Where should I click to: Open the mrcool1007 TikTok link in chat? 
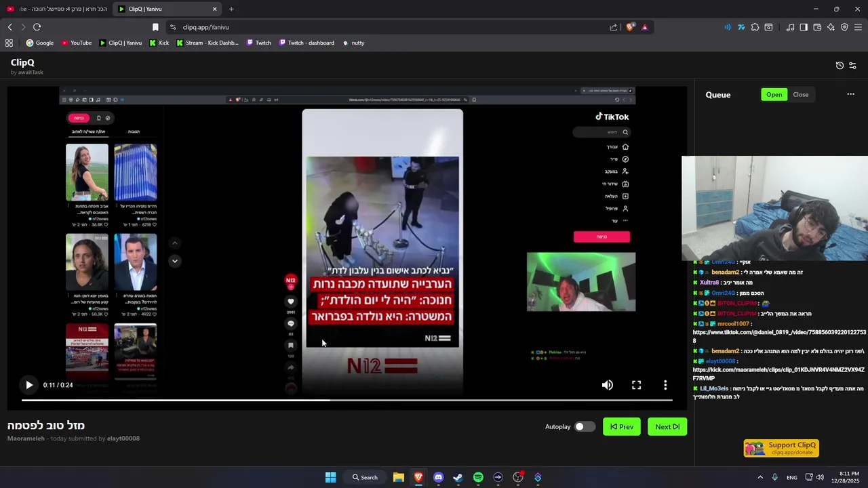779,336
